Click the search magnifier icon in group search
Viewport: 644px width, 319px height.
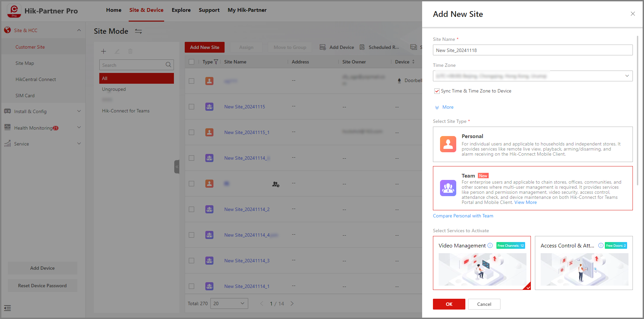click(x=168, y=65)
